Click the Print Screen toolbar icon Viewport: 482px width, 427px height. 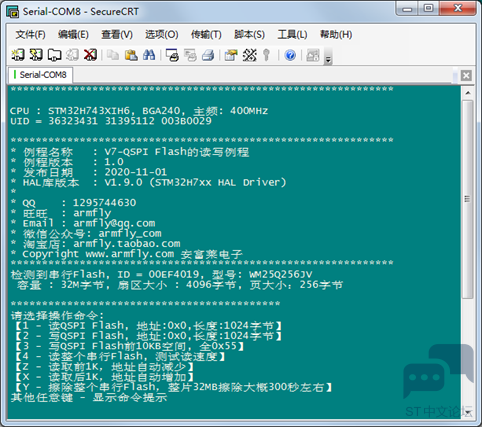pyautogui.click(x=172, y=55)
